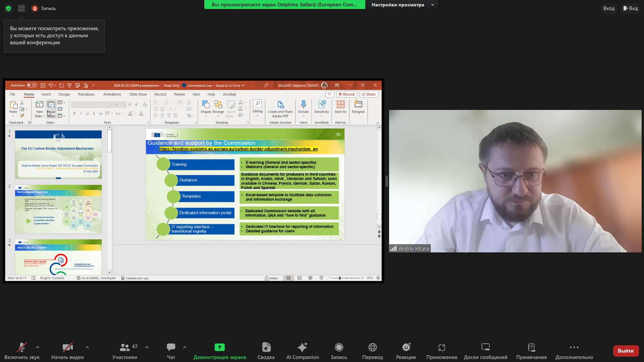The width and height of the screenshot is (644, 362).
Task: Click the green encryption shield icon
Action: (8, 8)
